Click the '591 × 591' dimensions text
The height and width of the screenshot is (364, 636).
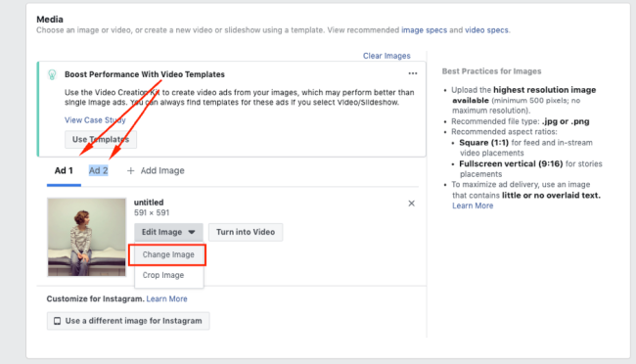point(152,212)
